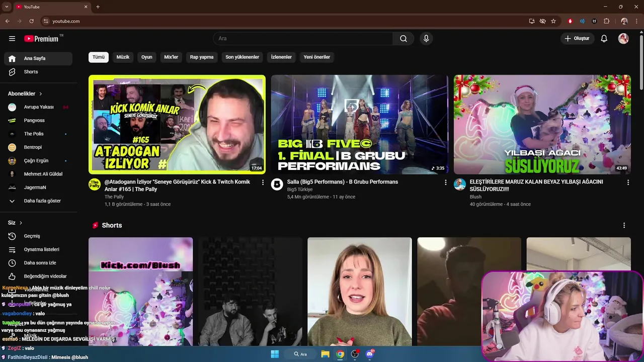Select the Rap yapma filter chip

(x=202, y=57)
